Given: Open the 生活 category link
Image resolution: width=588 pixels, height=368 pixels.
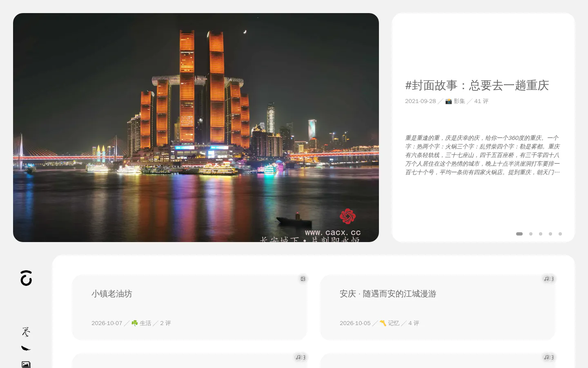Looking at the screenshot, I should (x=145, y=323).
